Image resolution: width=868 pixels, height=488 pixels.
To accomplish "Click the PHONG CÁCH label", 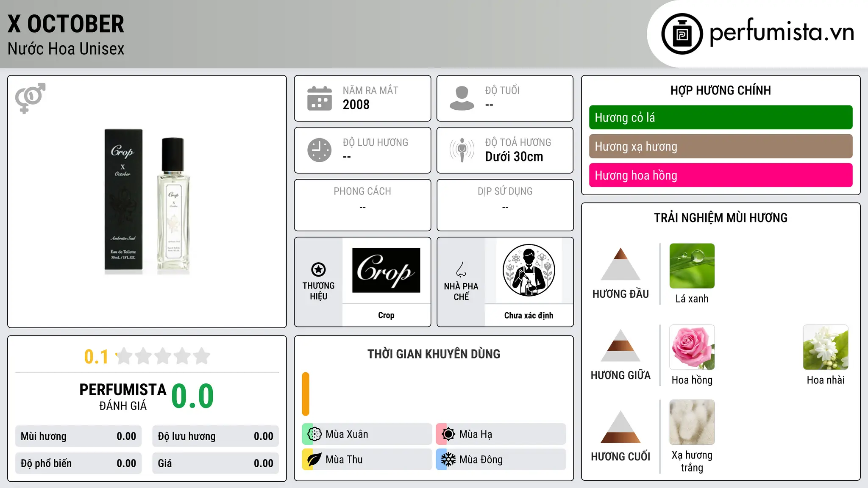I will [x=362, y=191].
